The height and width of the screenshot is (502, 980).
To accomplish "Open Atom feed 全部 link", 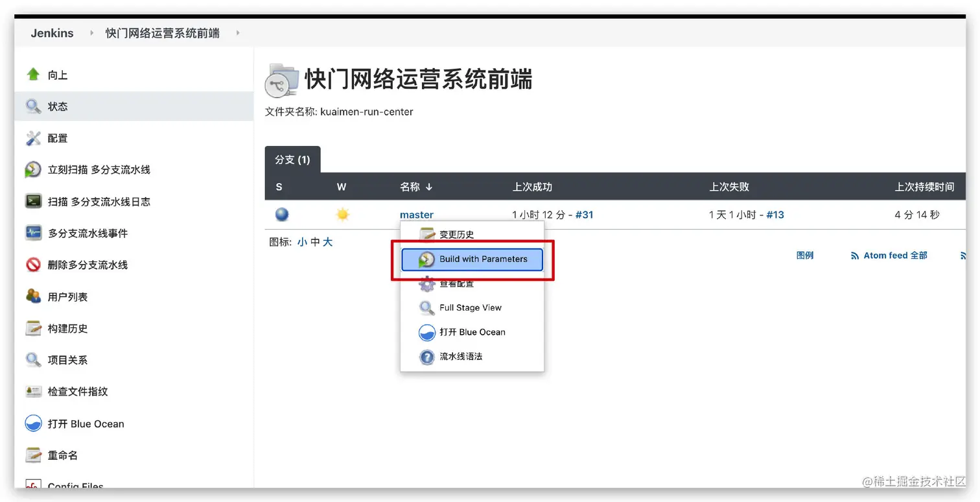I will coord(895,256).
